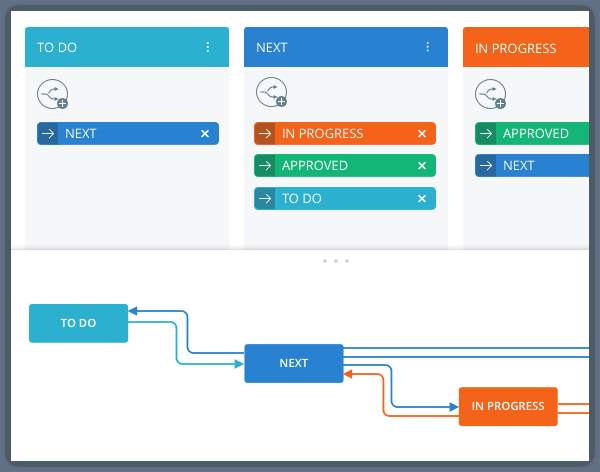
Task: Select the NEXT node in the workflow diagram
Action: (294, 363)
